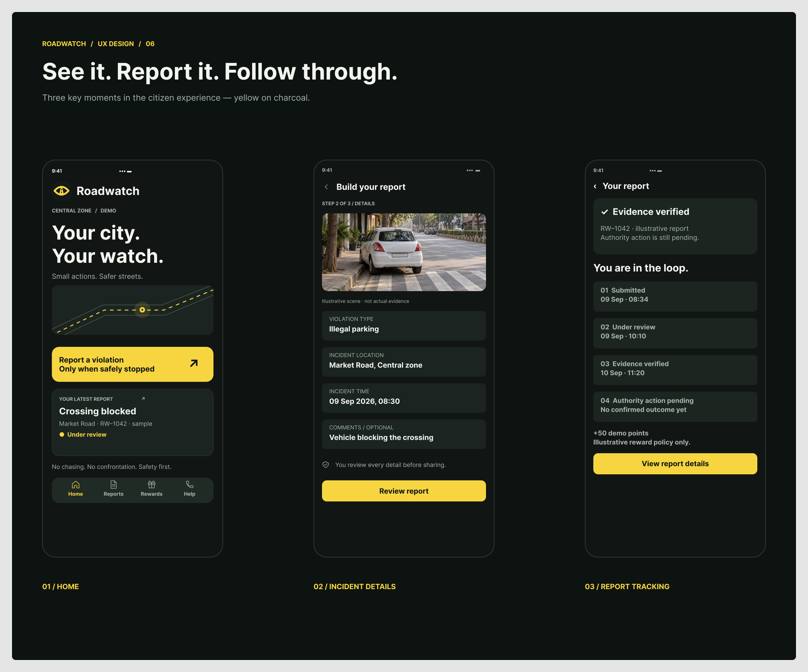The height and width of the screenshot is (672, 808).
Task: Select the 04 Authority action pending step
Action: tap(675, 407)
